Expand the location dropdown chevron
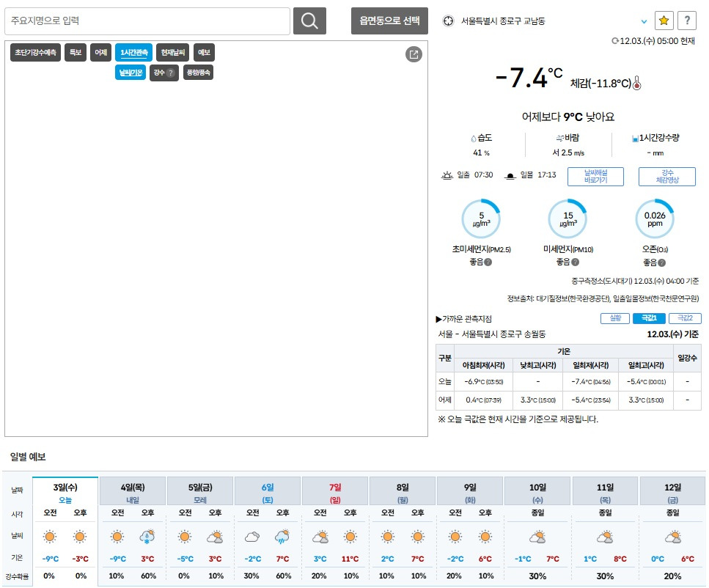709x588 pixels. tap(644, 21)
